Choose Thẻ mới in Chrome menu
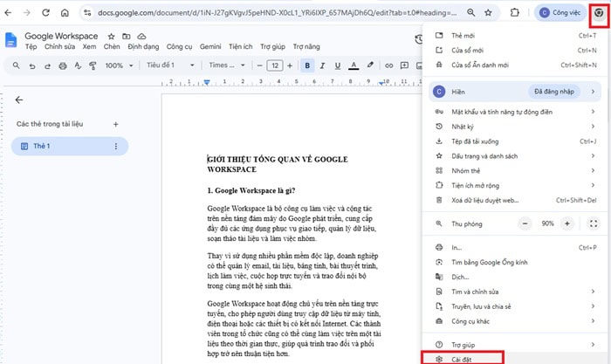This screenshot has height=364, width=611. [515, 36]
